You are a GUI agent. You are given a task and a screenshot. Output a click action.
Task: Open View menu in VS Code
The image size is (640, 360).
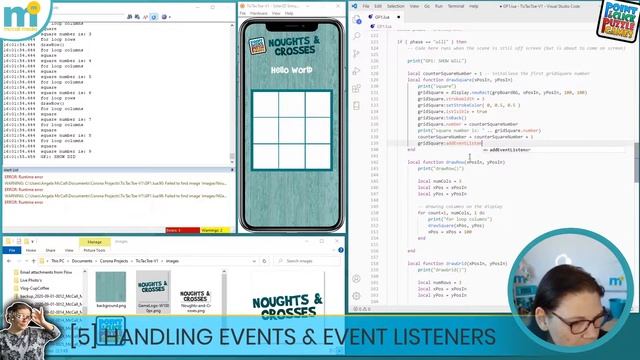coord(414,6)
